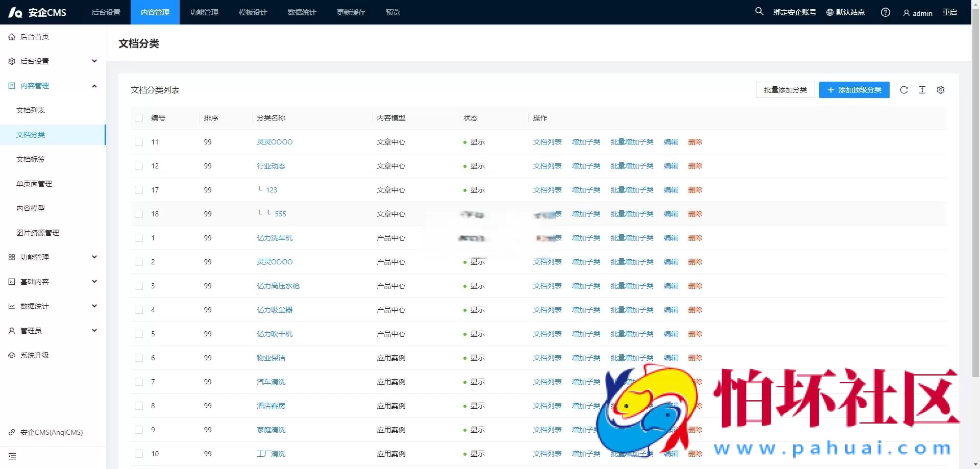Screen dimensions: 980x469
Task: Click the admin user profile icon
Action: point(906,13)
